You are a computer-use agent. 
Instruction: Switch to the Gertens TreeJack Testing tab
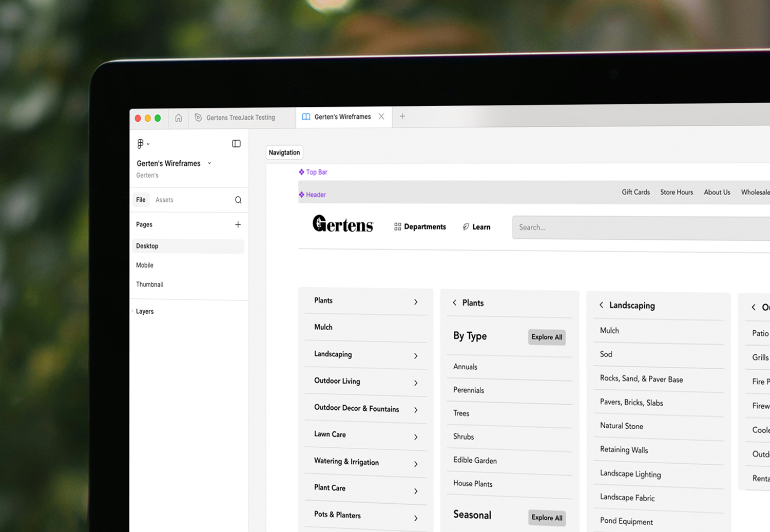pyautogui.click(x=240, y=118)
